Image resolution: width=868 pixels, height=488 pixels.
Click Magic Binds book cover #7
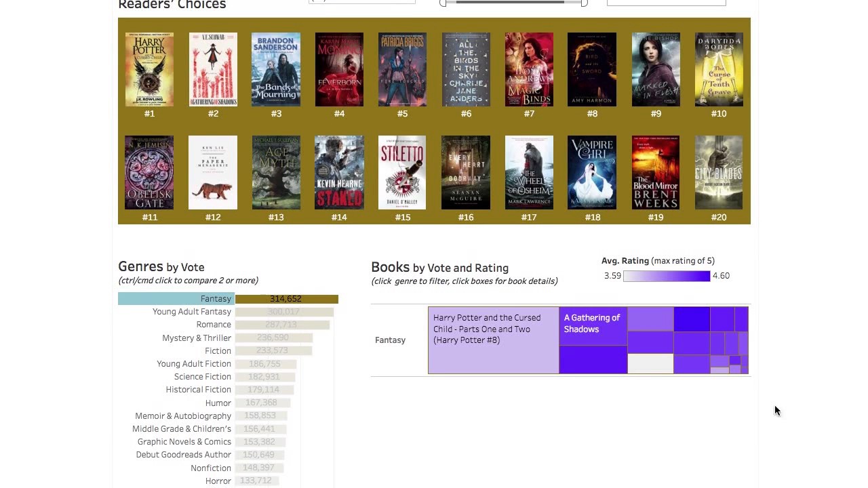point(529,69)
